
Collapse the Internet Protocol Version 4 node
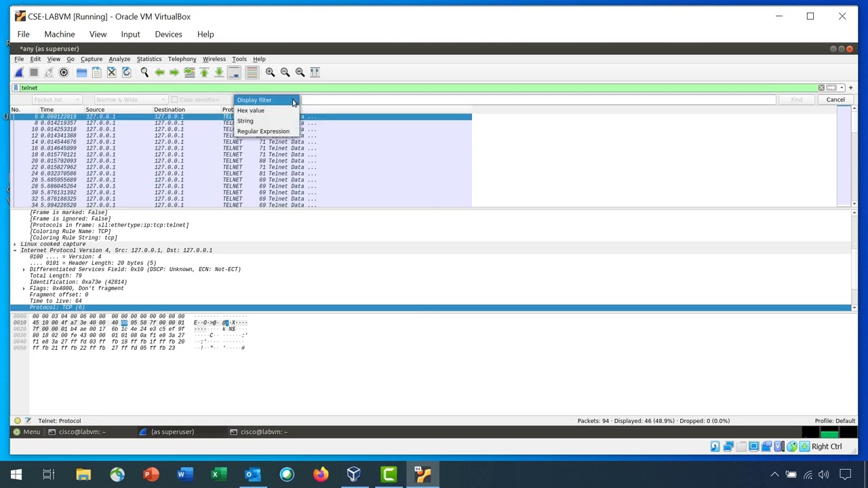click(15, 250)
